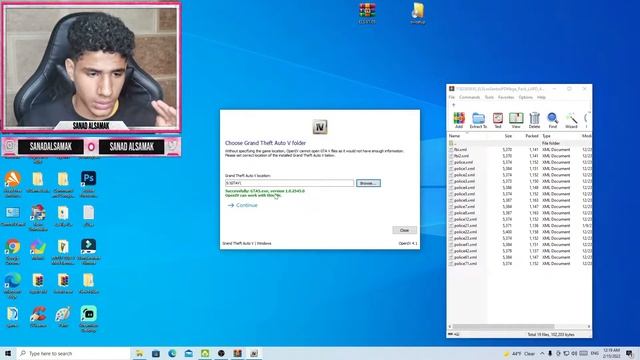This screenshot has height=360, width=640.
Task: Click the OpenIV taskbar icon
Action: (254, 353)
